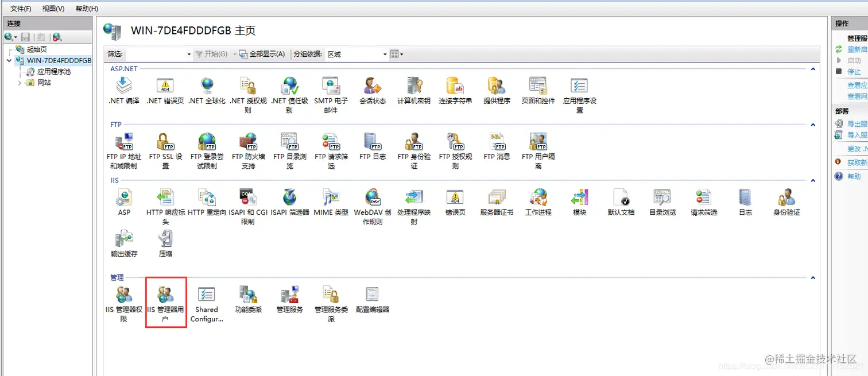Viewport: 868px width, 376px height.
Task: Open FTP IP 地址和域限制 icon
Action: pyautogui.click(x=124, y=151)
